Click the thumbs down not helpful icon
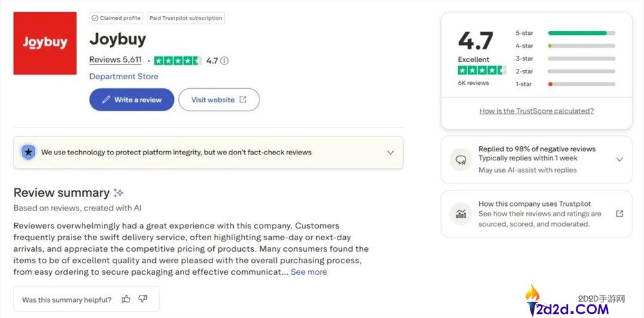The width and height of the screenshot is (644, 318). click(x=143, y=299)
